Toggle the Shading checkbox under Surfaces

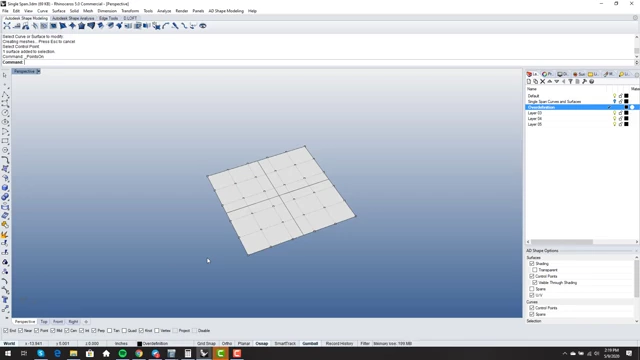pyautogui.click(x=532, y=264)
